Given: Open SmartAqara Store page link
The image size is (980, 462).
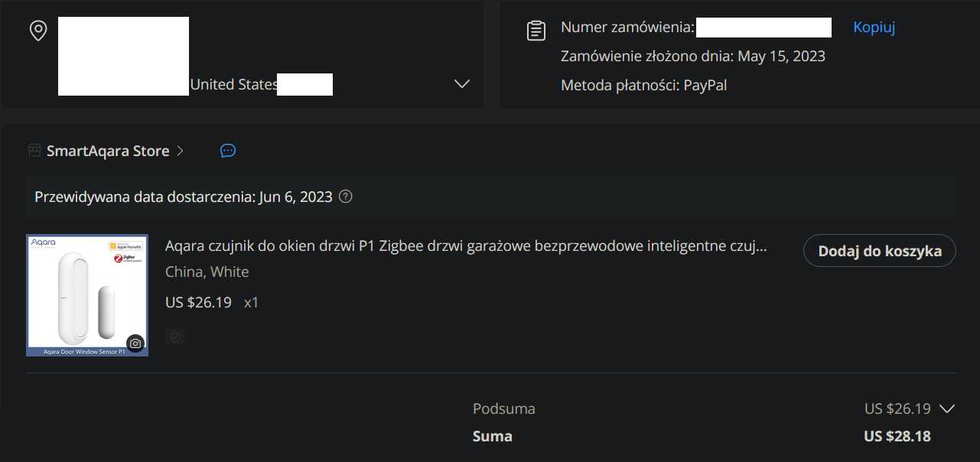Looking at the screenshot, I should (108, 151).
